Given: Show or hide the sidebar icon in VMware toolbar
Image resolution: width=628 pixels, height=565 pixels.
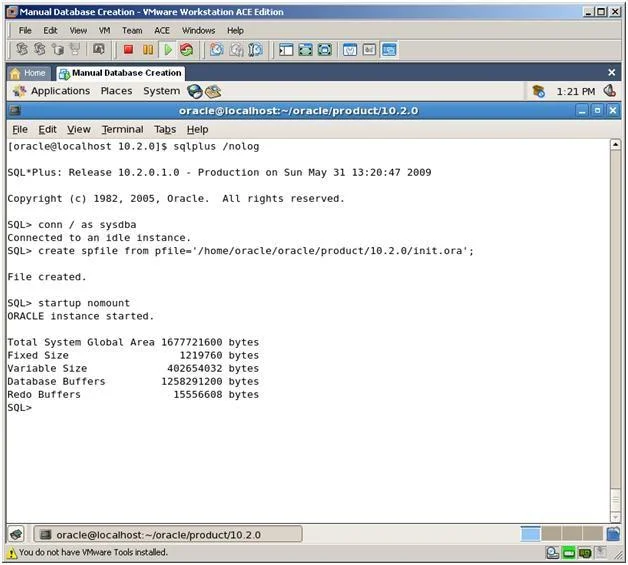Looking at the screenshot, I should pos(286,50).
